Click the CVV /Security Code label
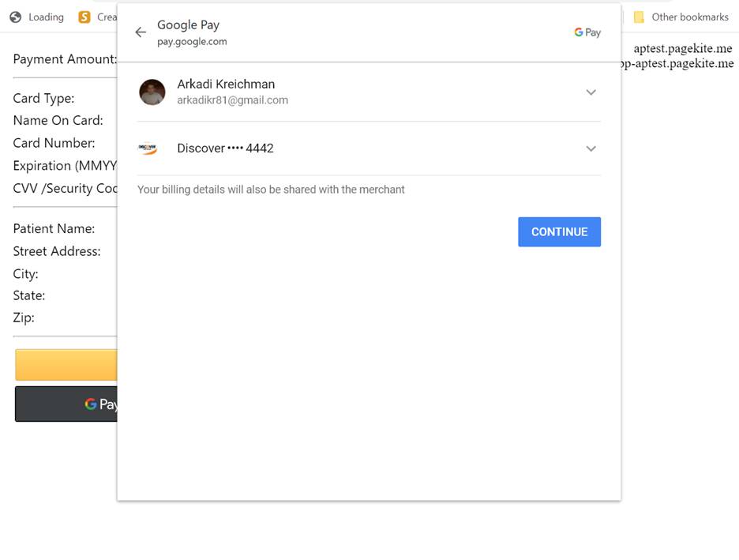 65,188
